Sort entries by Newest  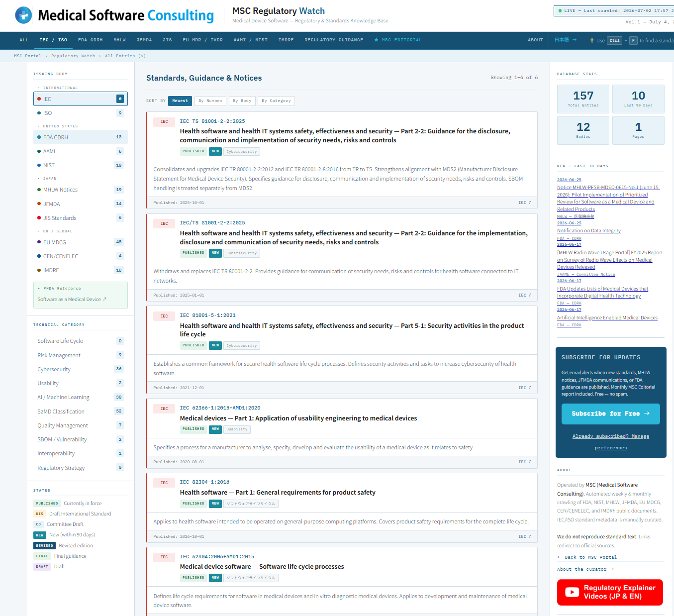point(180,101)
